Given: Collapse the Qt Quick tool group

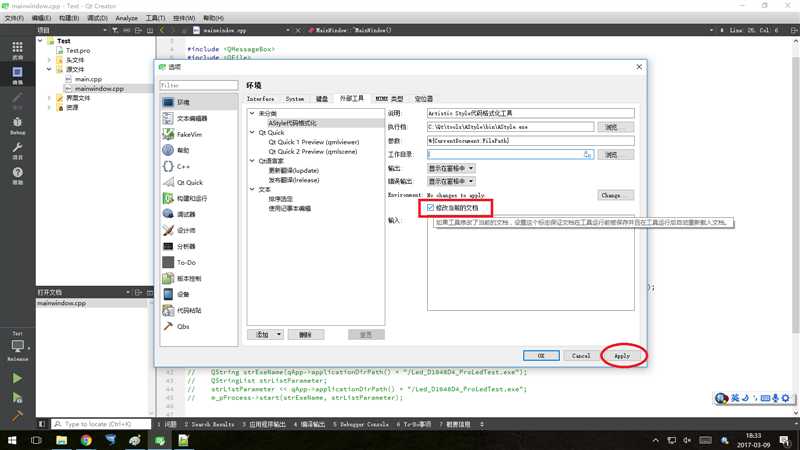Looking at the screenshot, I should click(x=252, y=132).
